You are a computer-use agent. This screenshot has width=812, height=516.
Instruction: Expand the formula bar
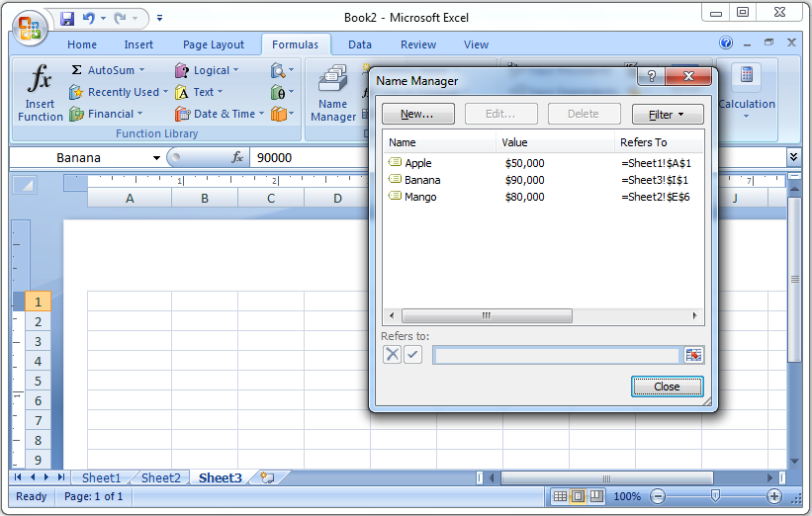(x=793, y=157)
